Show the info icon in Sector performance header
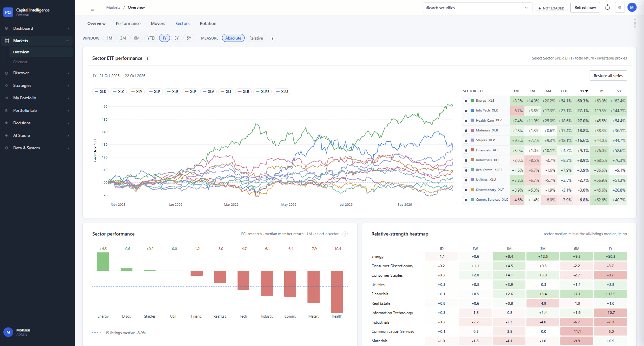The image size is (644, 346). [345, 234]
